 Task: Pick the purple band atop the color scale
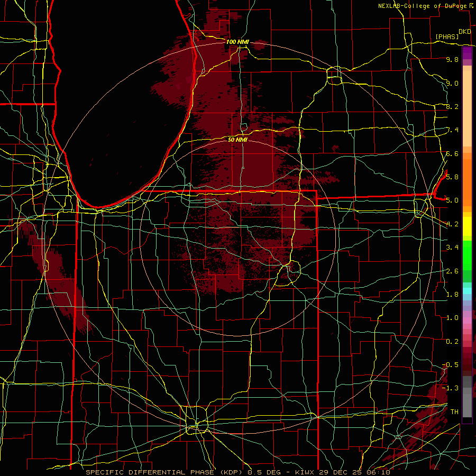[x=467, y=53]
